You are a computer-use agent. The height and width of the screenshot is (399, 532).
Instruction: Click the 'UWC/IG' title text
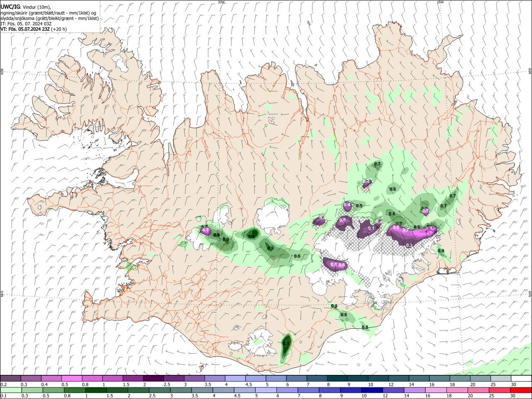pyautogui.click(x=10, y=7)
